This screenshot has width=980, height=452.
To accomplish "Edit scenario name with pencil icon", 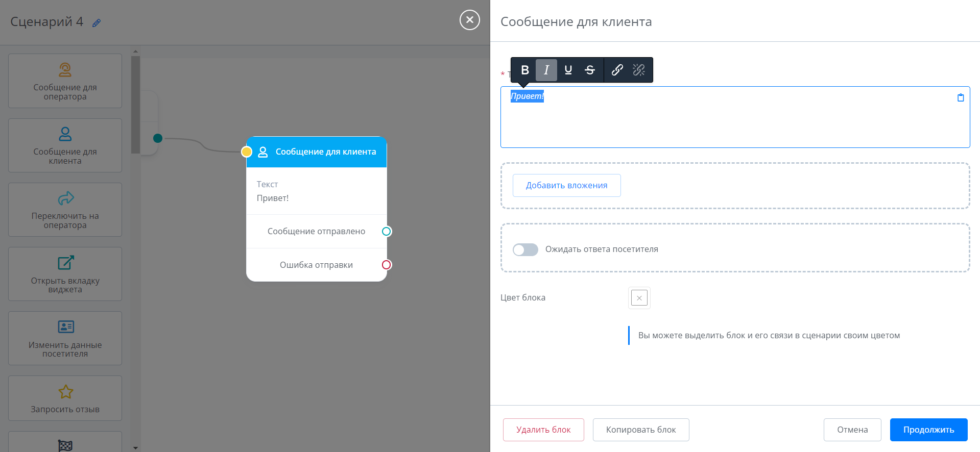I will [x=97, y=23].
